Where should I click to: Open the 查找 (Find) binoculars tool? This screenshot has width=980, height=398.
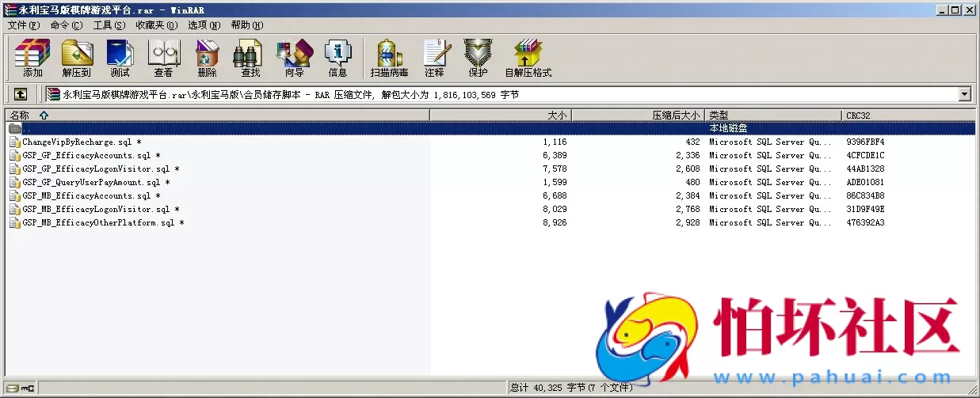point(250,58)
